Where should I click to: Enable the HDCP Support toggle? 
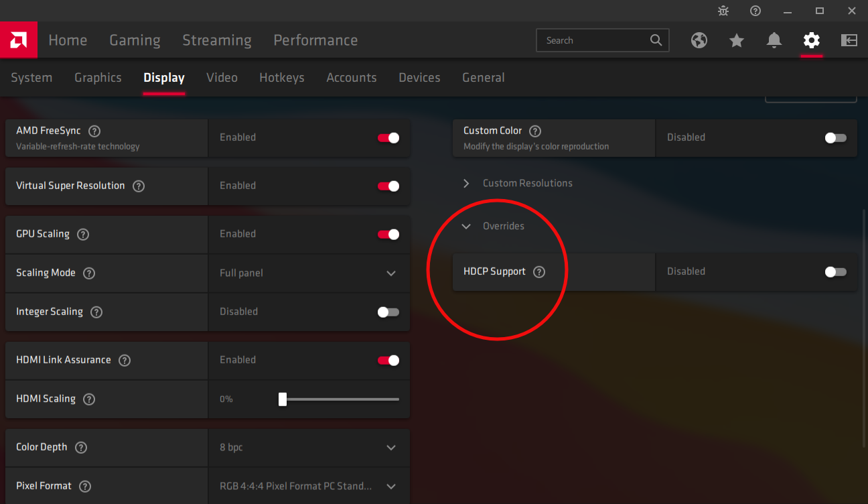pyautogui.click(x=836, y=271)
